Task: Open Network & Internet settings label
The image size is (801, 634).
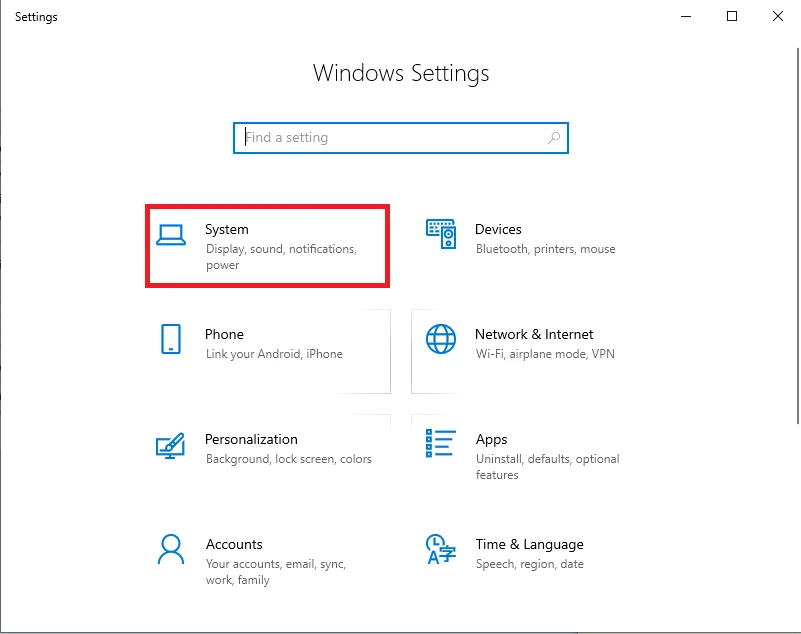Action: pyautogui.click(x=534, y=334)
